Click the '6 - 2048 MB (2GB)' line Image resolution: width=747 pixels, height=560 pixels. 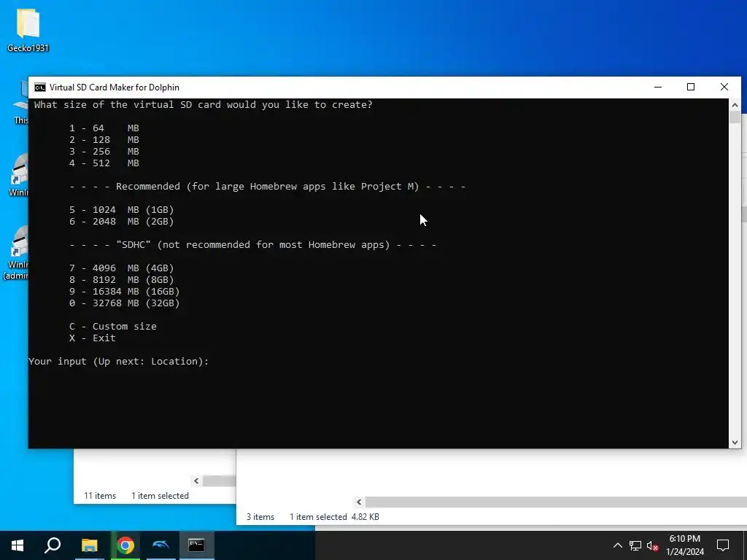122,222
